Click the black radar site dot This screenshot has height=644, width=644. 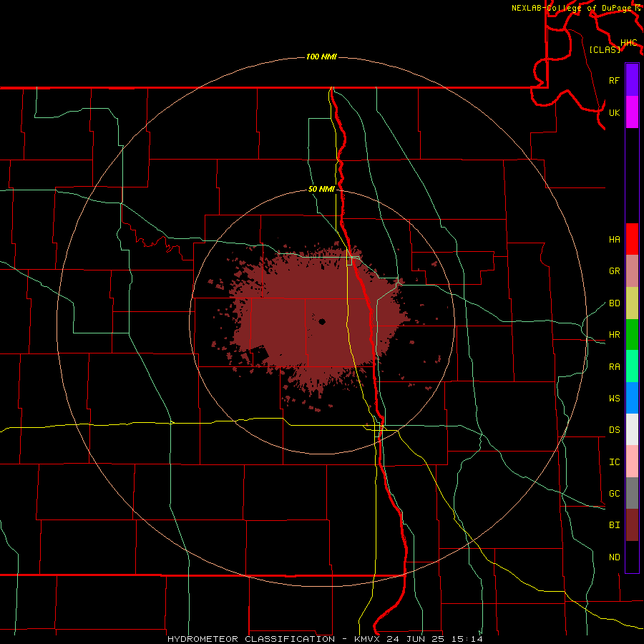click(321, 321)
